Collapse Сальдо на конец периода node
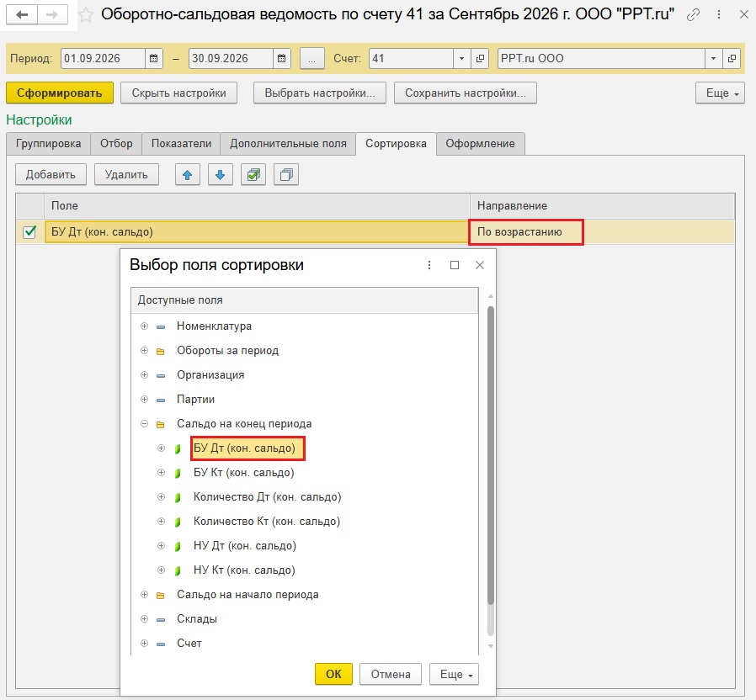756x700 pixels. point(144,424)
